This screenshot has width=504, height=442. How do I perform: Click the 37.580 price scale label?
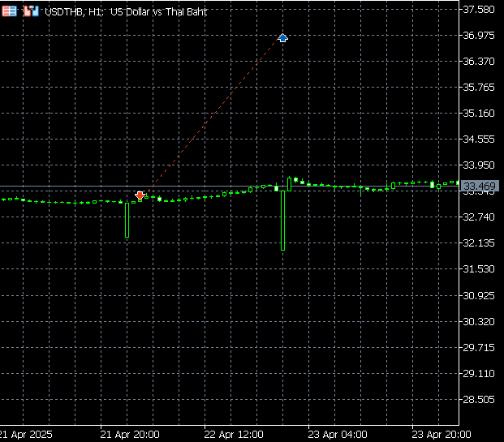(x=479, y=10)
